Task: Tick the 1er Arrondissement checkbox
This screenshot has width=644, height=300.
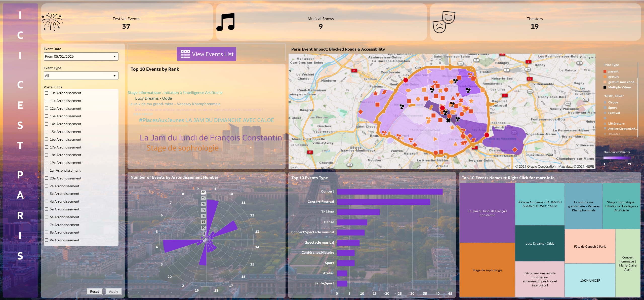Action: (47, 170)
